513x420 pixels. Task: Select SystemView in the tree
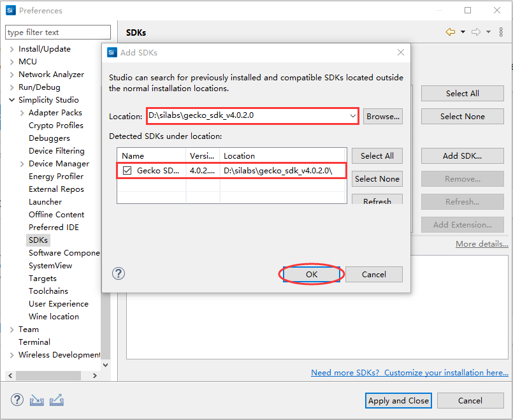pos(50,266)
